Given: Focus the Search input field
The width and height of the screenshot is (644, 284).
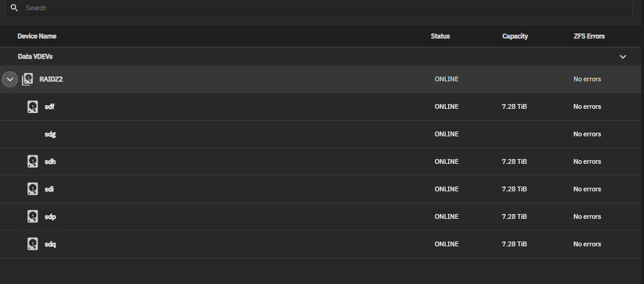Looking at the screenshot, I should point(318,8).
